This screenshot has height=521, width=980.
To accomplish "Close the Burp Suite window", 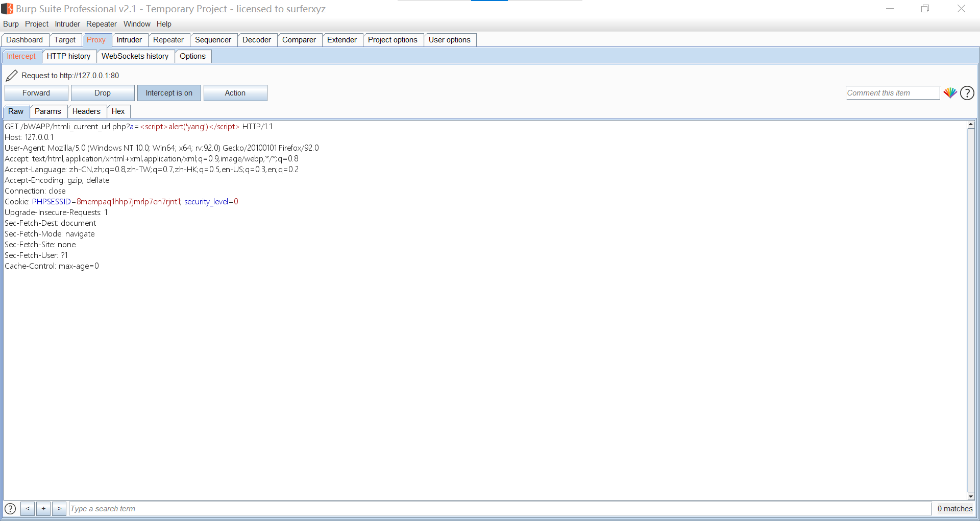I will 961,9.
